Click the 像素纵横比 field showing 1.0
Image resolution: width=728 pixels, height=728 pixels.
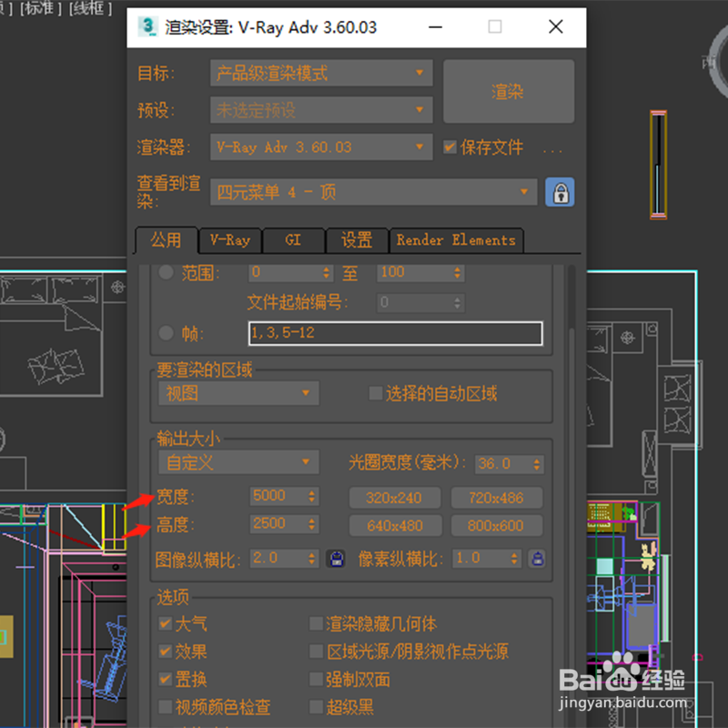pyautogui.click(x=481, y=558)
